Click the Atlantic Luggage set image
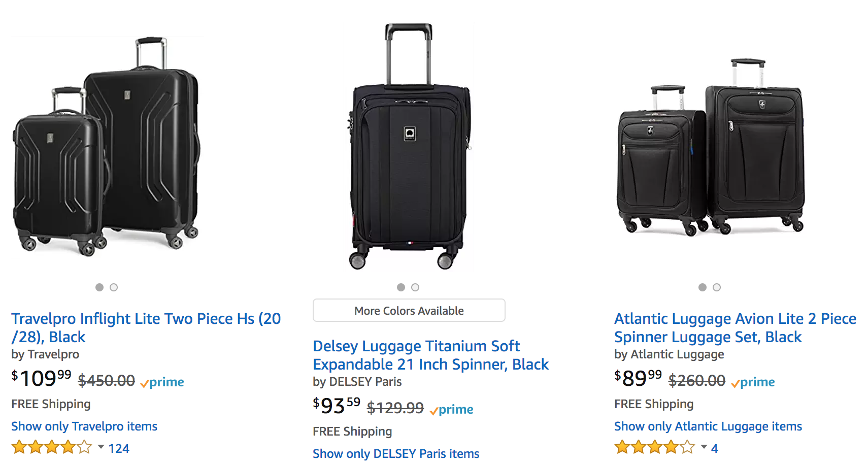Viewport: 868px width, 464px height. (711, 147)
